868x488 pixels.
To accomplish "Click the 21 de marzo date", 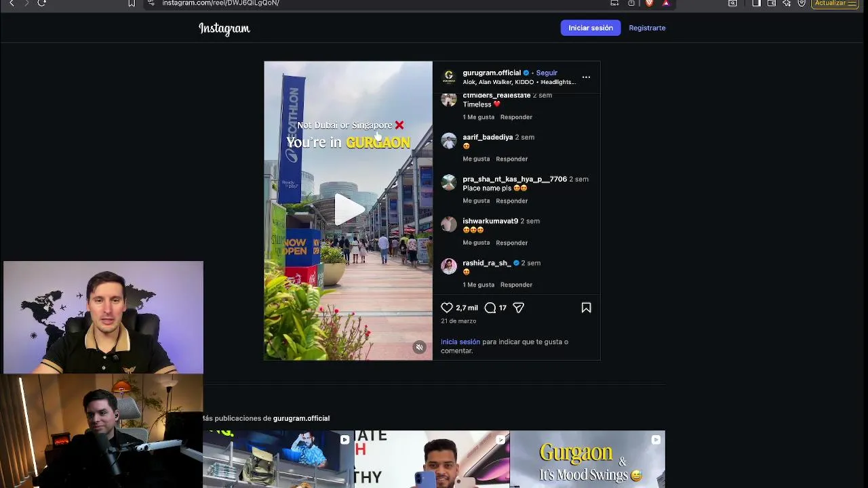I will point(458,321).
